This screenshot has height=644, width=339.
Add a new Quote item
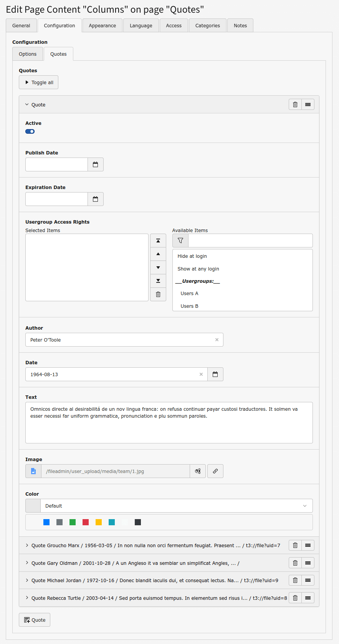(35, 620)
